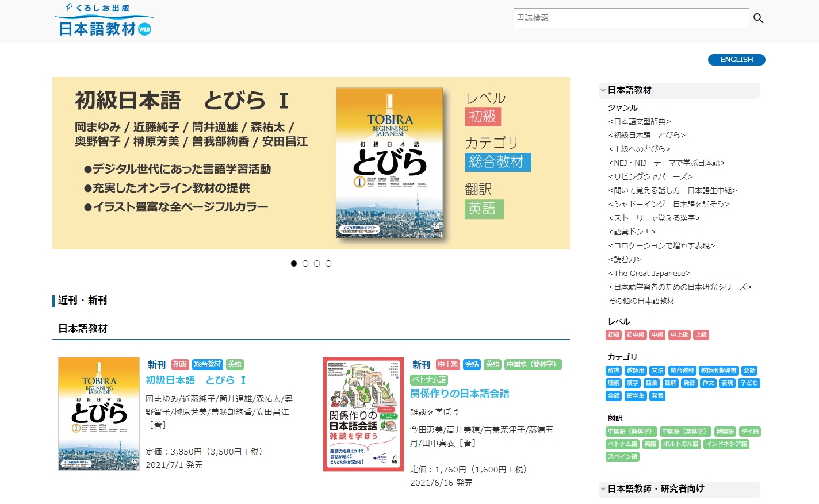This screenshot has width=819, height=504.
Task: Open <日本語学習者のための日本研究シリーズ> link
Action: click(680, 287)
